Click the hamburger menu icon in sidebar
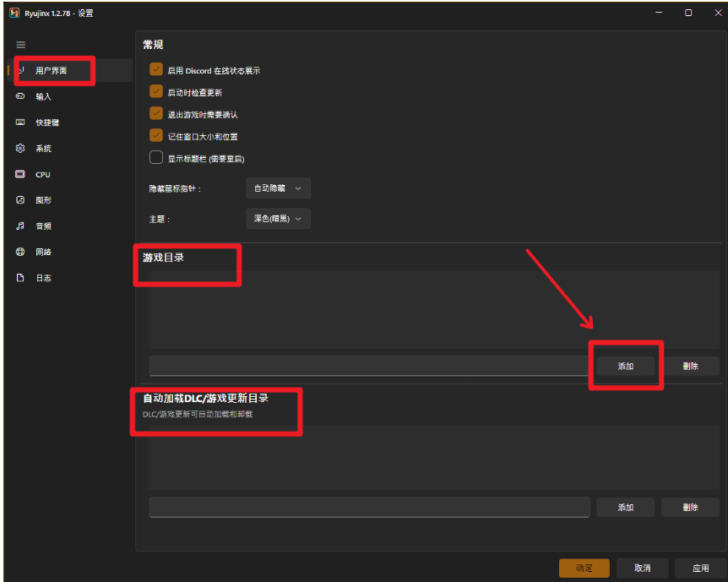The image size is (728, 582). 21,45
